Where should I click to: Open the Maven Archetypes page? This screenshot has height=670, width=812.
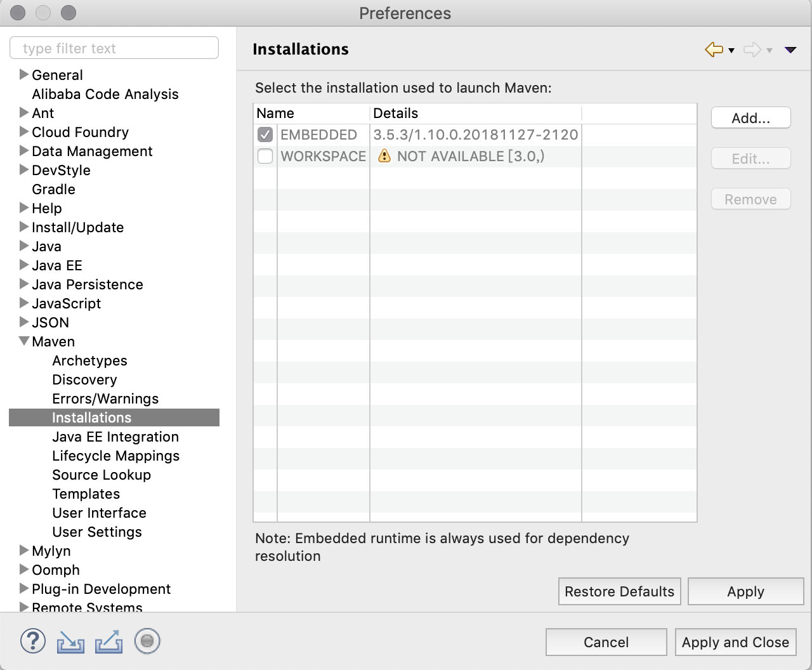[x=89, y=360]
